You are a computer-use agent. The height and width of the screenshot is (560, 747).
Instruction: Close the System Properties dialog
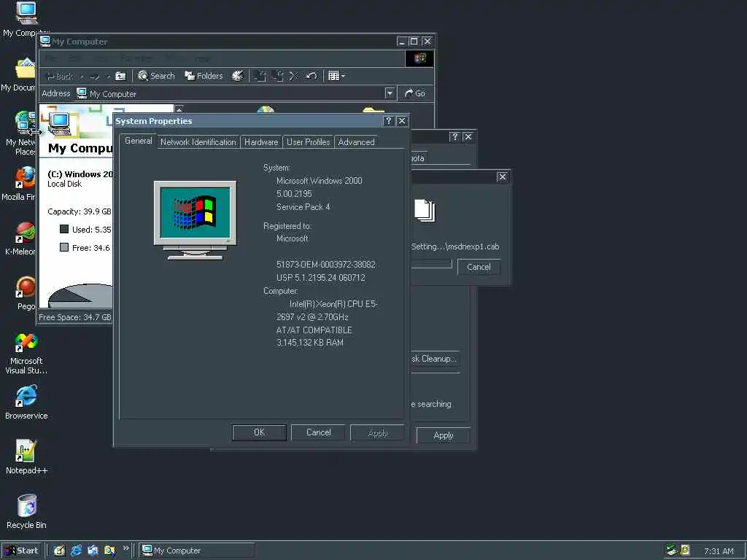pos(402,121)
